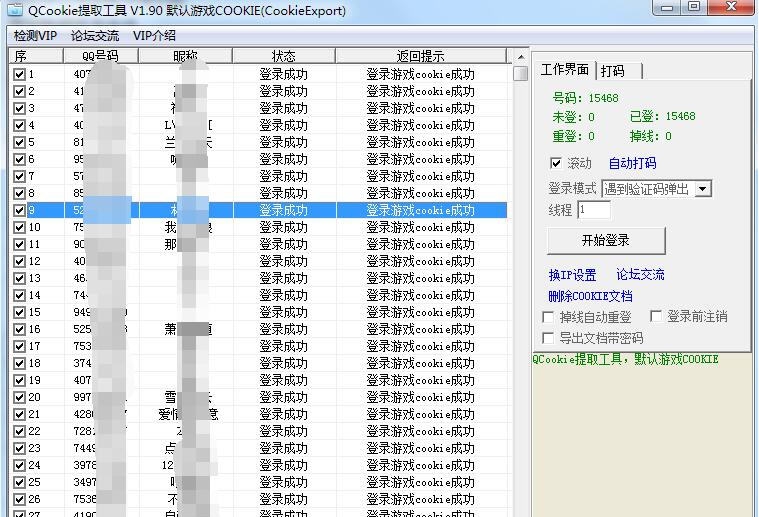The image size is (759, 517).
Task: Click the 论坛交流 link in right panel
Action: [x=640, y=274]
